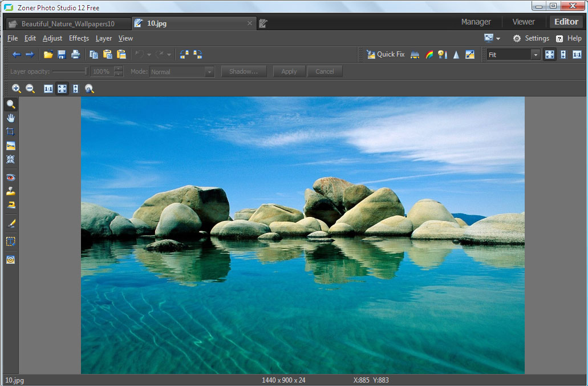This screenshot has width=588, height=386.
Task: Go to next image with right arrow
Action: [30, 54]
